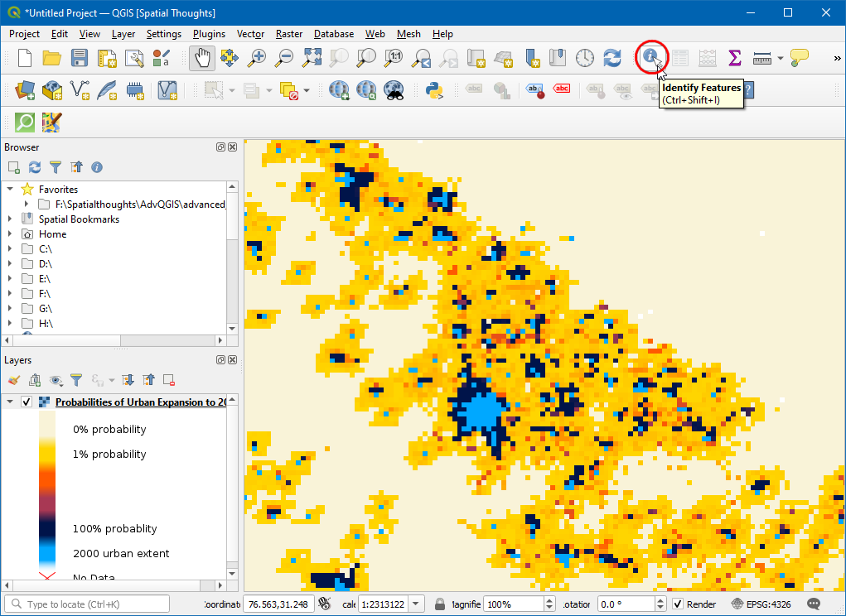Open the Plugins menu

click(209, 34)
